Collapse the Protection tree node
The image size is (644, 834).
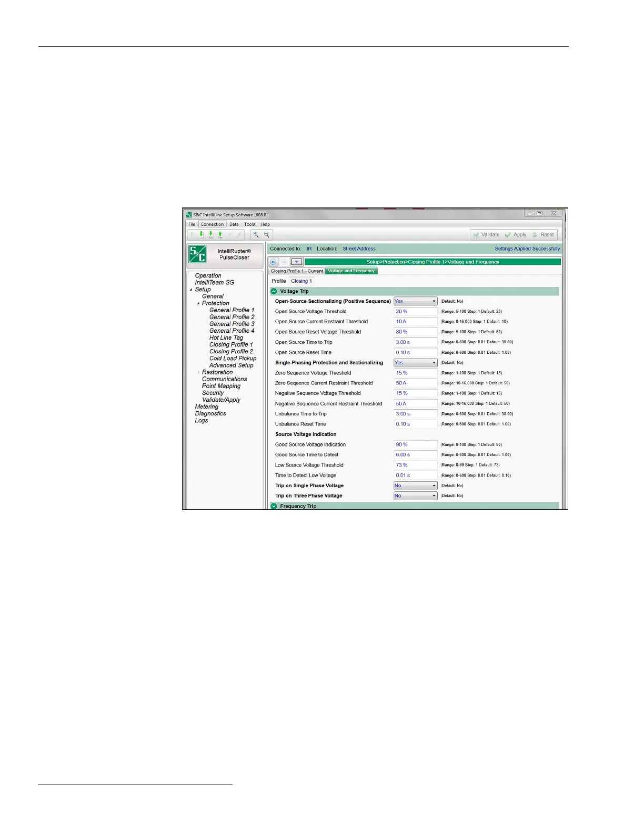198,303
